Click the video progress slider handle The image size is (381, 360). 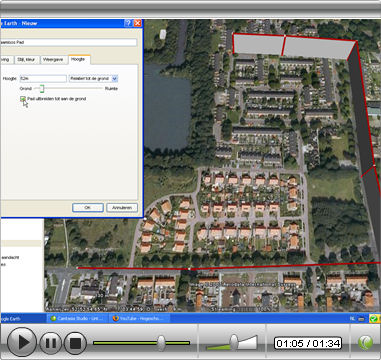click(x=161, y=343)
